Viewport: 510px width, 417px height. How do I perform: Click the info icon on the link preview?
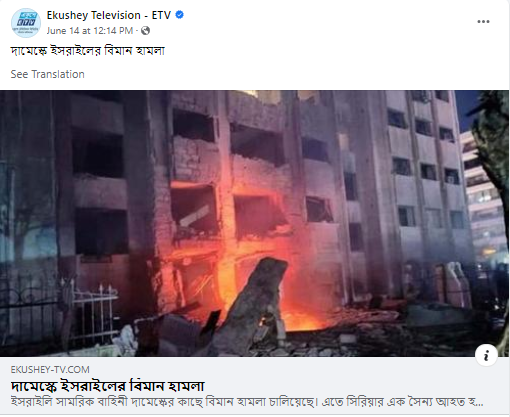[486, 355]
